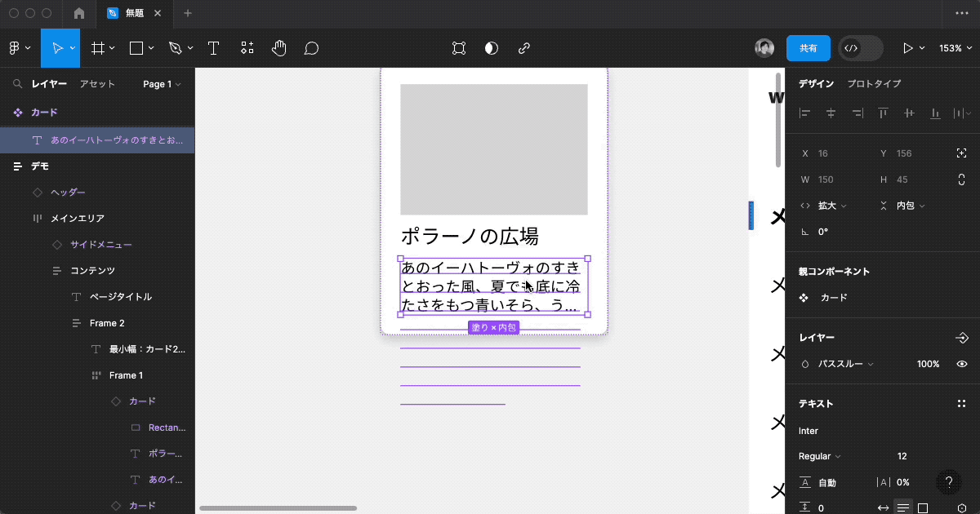The image size is (980, 514).
Task: Open the Figma main menu
Action: tap(19, 48)
